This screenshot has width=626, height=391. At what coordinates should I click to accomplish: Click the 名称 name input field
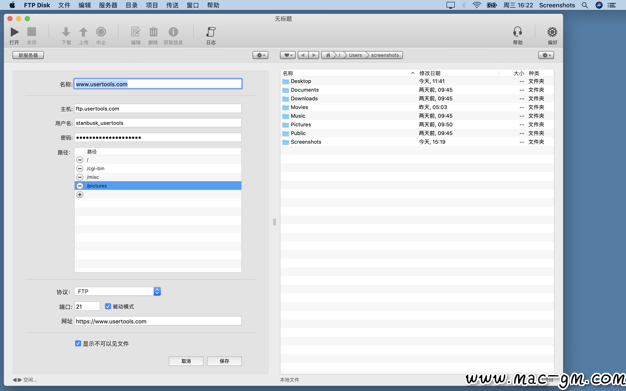158,84
